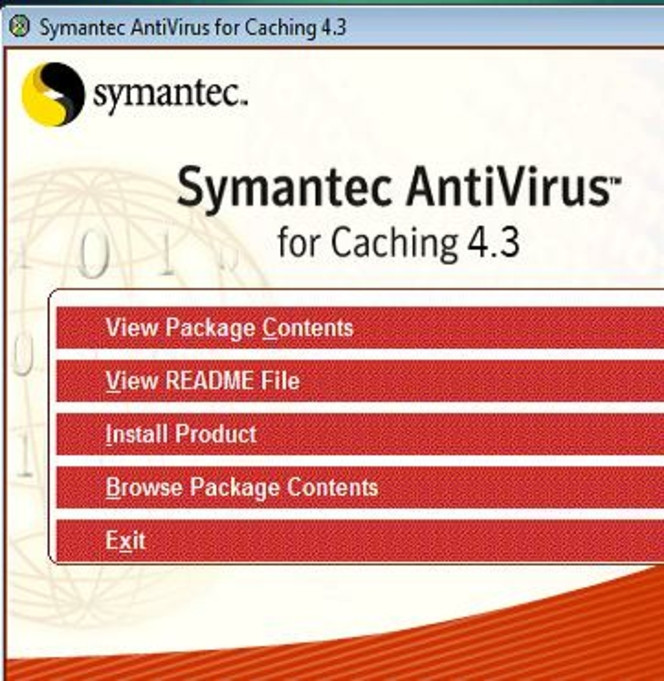Viewport: 664px width, 681px height.
Task: Start Install Product
Action: coord(360,434)
